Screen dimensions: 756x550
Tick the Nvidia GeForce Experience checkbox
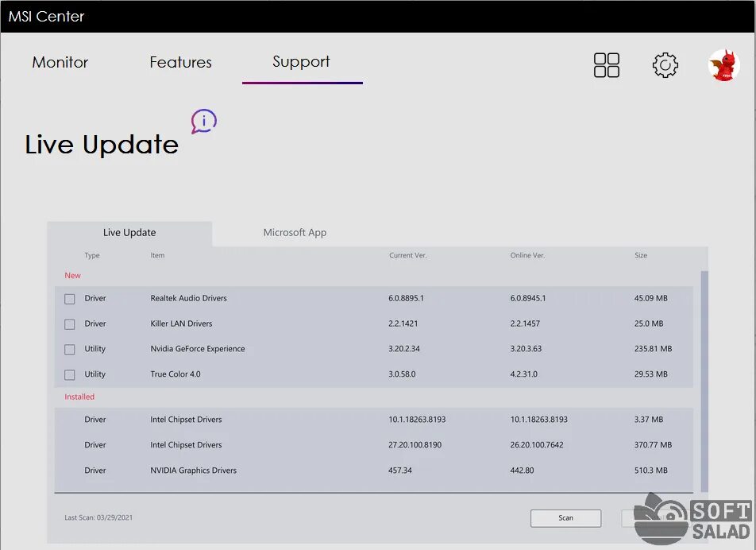69,349
